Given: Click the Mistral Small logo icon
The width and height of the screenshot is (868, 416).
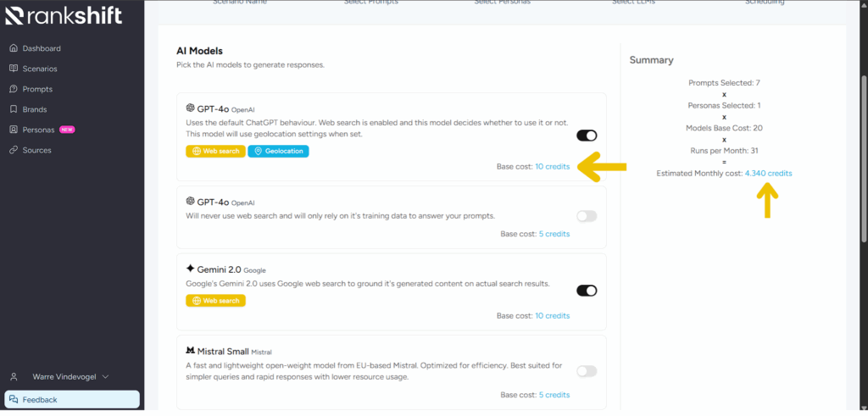Looking at the screenshot, I should point(191,351).
